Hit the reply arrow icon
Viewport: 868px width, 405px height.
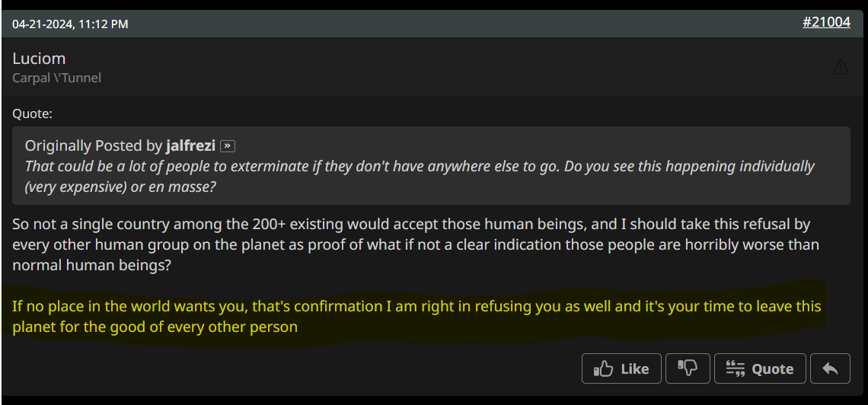click(830, 368)
